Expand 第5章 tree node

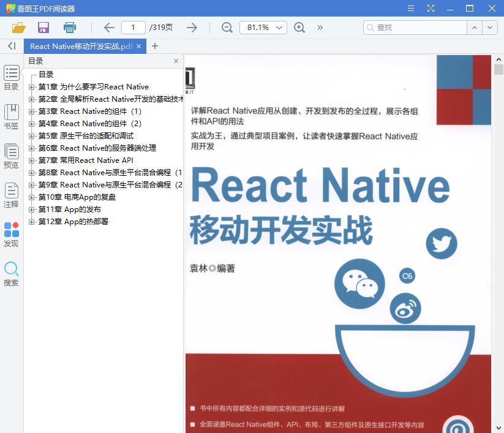point(31,136)
